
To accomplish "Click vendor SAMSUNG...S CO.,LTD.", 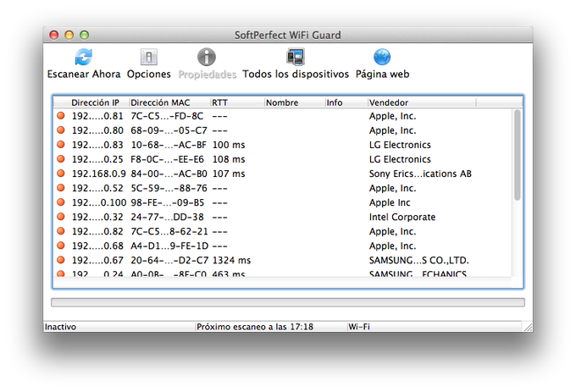I will [x=418, y=260].
